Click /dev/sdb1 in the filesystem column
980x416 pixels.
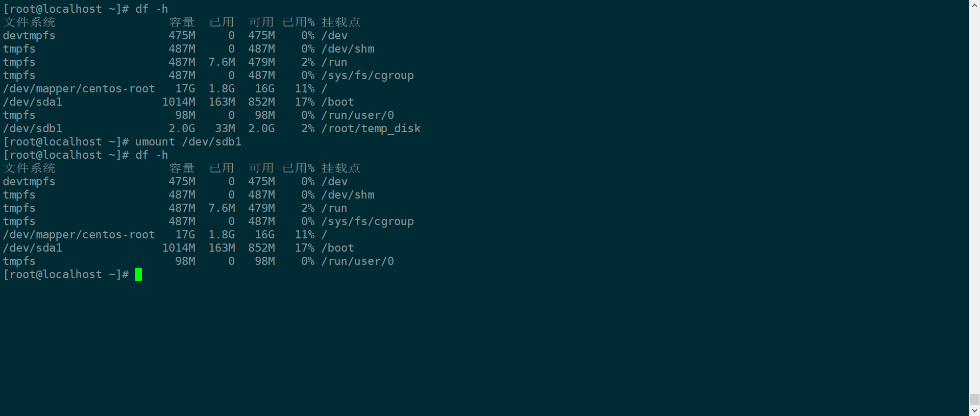click(x=33, y=129)
